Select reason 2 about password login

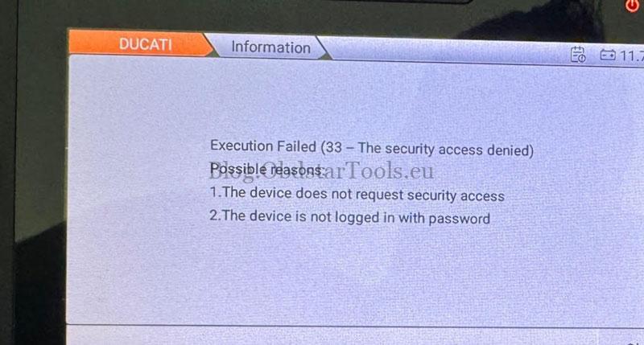349,216
